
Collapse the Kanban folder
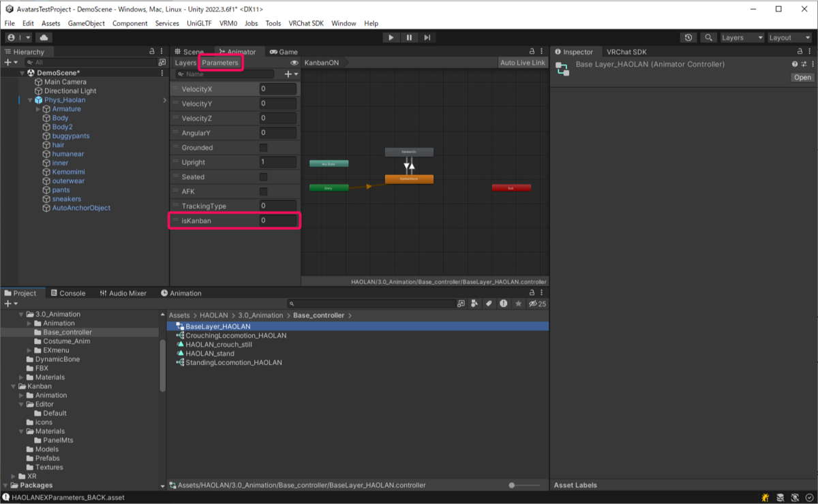pyautogui.click(x=14, y=386)
